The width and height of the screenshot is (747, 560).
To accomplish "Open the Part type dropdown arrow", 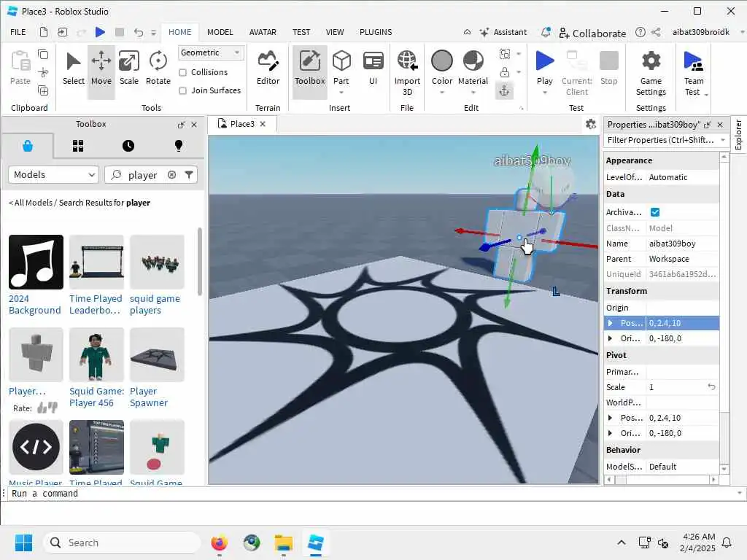I will coord(341,93).
